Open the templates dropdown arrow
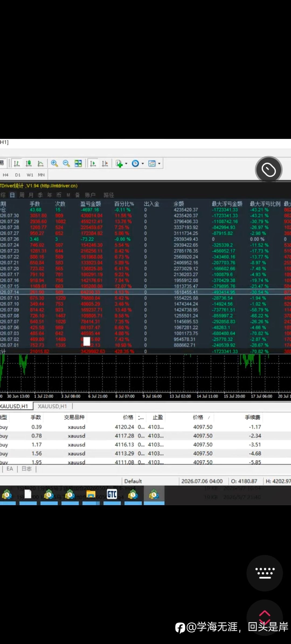This screenshot has height=644, width=291. coord(159,164)
